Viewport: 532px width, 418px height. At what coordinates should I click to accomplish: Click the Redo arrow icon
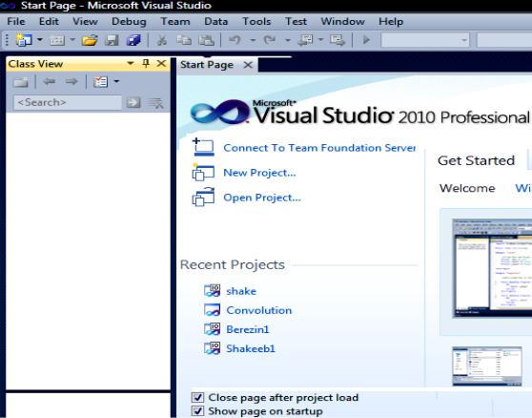(x=270, y=40)
